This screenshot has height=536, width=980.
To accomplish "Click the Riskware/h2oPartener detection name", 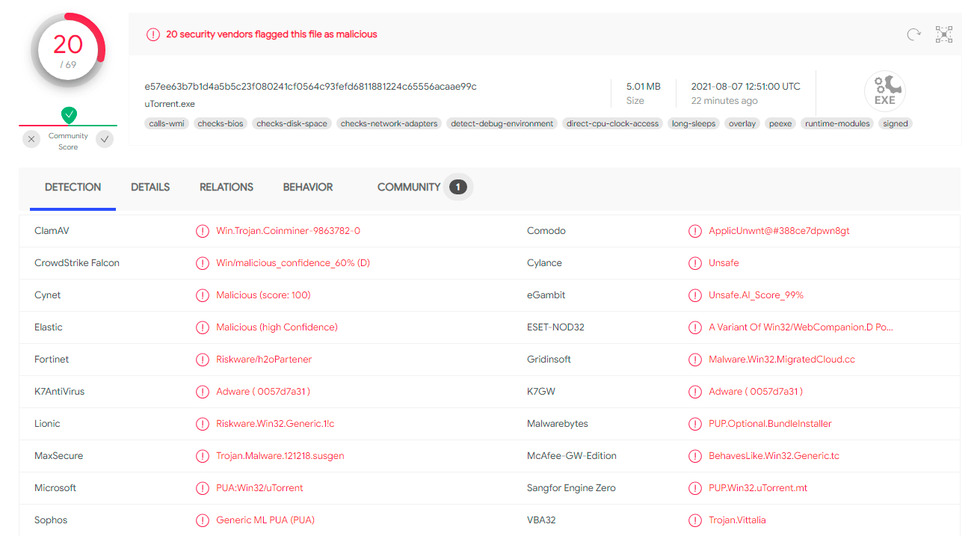I will tap(264, 360).
